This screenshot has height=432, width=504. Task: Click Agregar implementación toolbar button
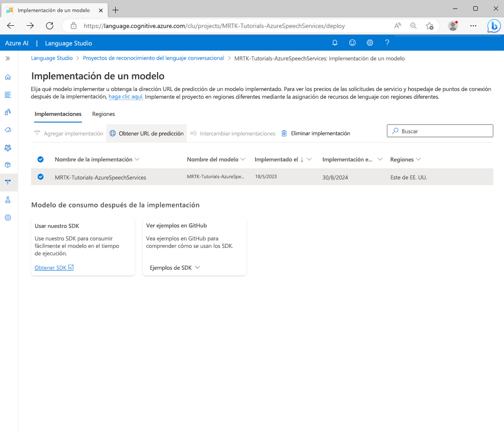(69, 133)
